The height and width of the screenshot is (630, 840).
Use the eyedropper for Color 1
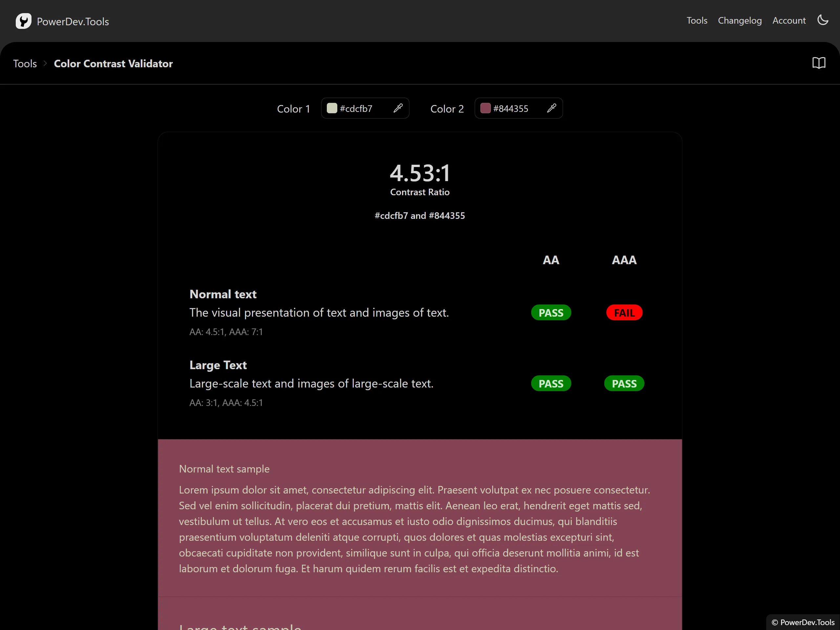(398, 109)
